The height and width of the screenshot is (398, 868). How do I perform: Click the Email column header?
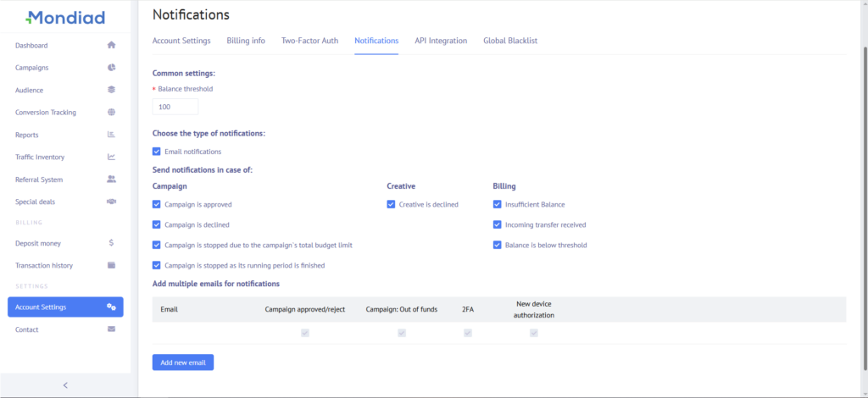(169, 310)
